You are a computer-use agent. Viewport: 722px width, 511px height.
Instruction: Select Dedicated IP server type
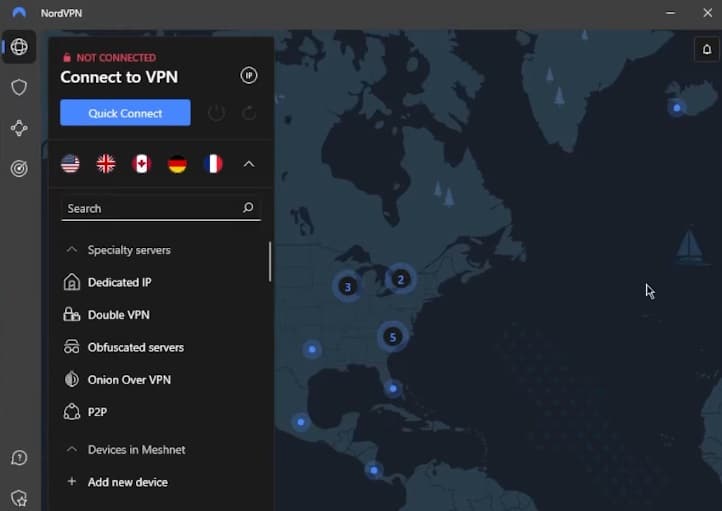[120, 282]
